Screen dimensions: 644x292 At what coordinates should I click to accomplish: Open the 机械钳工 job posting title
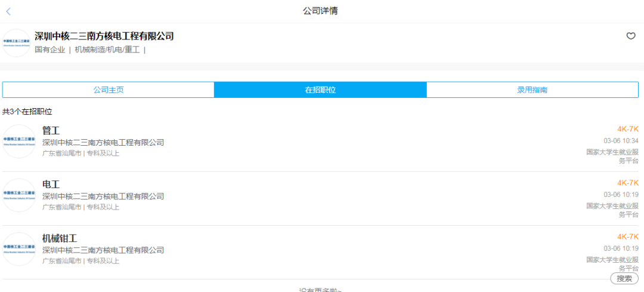click(x=60, y=238)
